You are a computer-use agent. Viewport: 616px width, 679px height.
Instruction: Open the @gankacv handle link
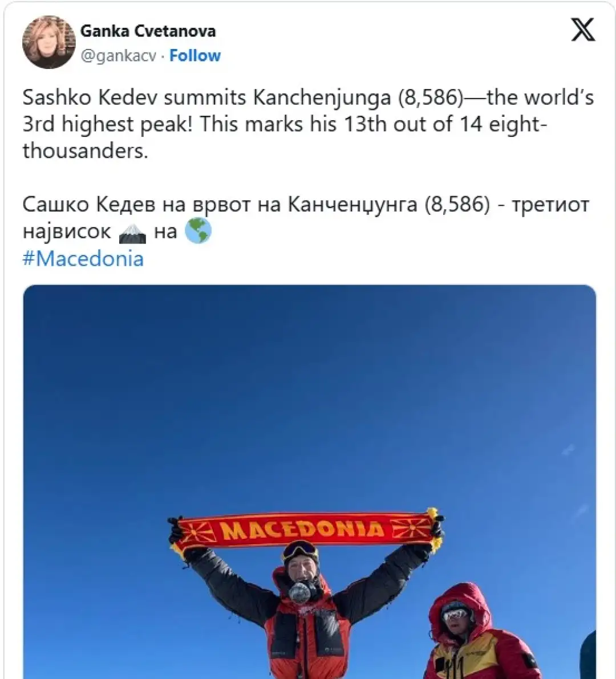(x=119, y=56)
